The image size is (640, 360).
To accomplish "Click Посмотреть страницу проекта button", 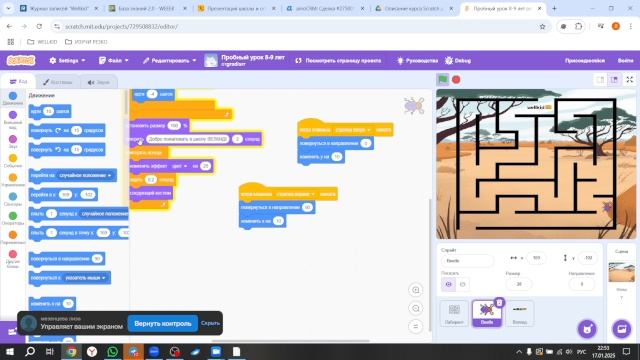I will point(338,60).
